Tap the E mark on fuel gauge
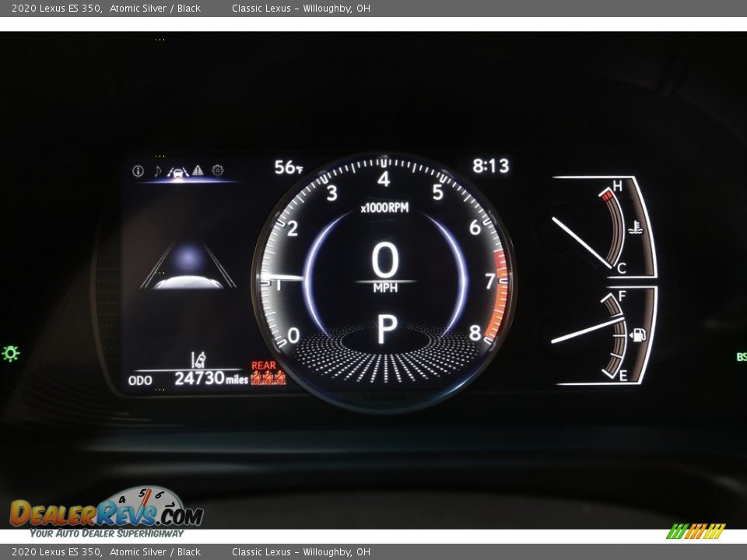The height and width of the screenshot is (560, 747). click(x=623, y=376)
